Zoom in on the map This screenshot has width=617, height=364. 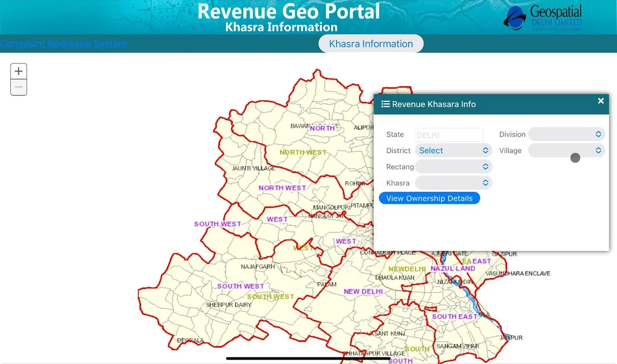(x=19, y=71)
